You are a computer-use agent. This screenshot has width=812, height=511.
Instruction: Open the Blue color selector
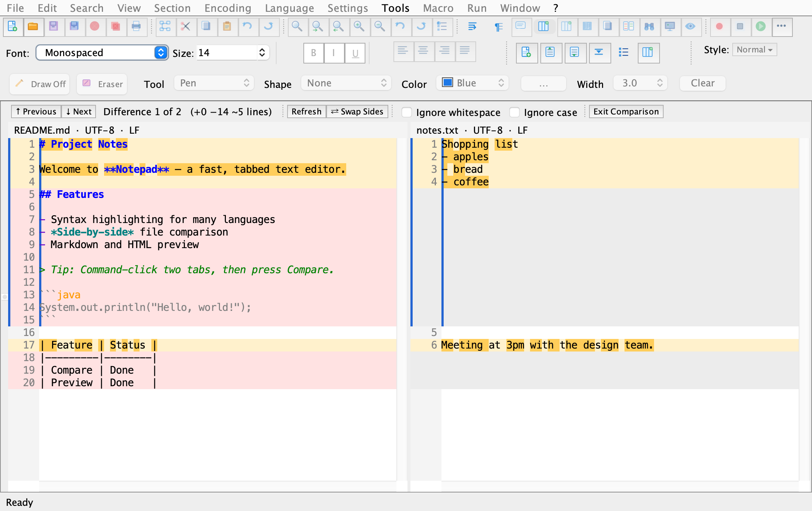[x=472, y=83]
